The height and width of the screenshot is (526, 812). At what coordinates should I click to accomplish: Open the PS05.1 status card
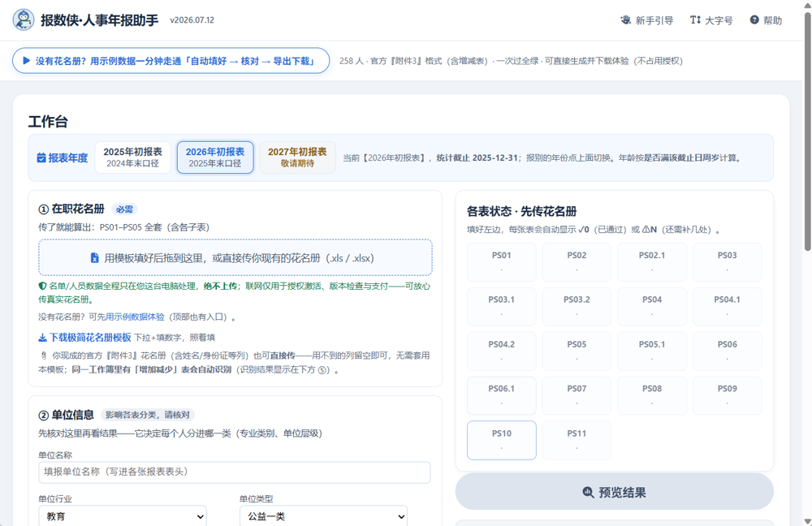click(x=652, y=351)
